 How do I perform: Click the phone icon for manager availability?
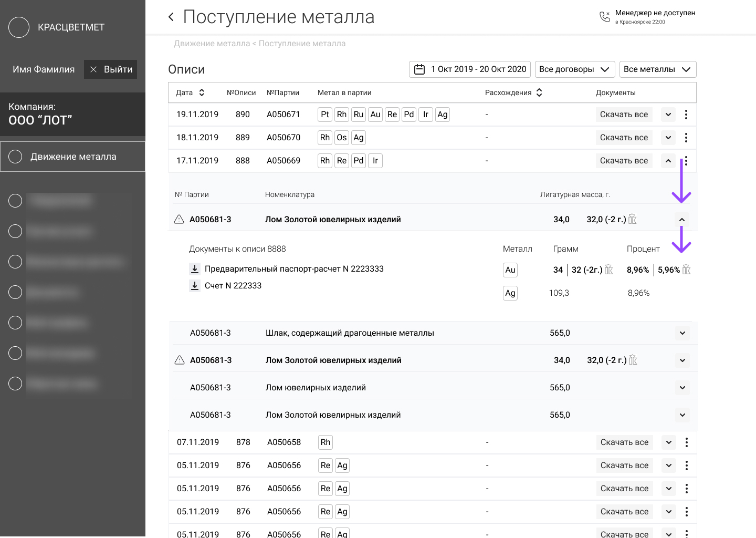pos(605,17)
